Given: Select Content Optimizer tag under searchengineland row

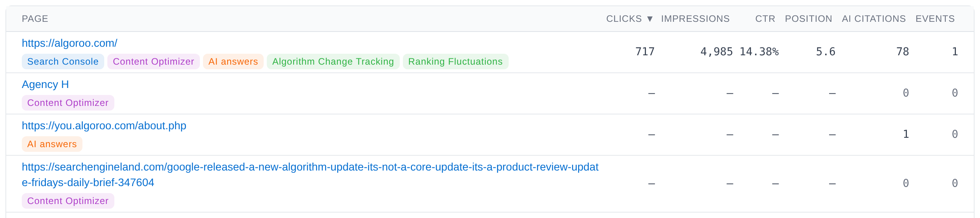Looking at the screenshot, I should [x=68, y=201].
